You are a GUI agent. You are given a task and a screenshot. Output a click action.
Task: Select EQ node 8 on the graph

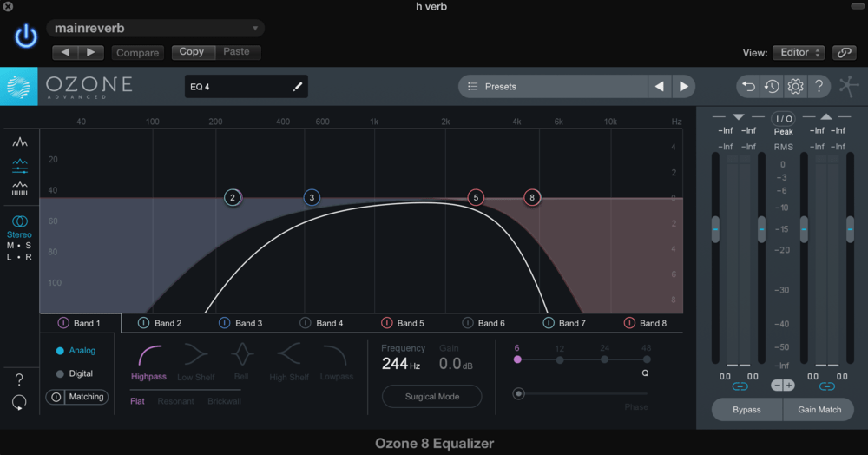[532, 198]
